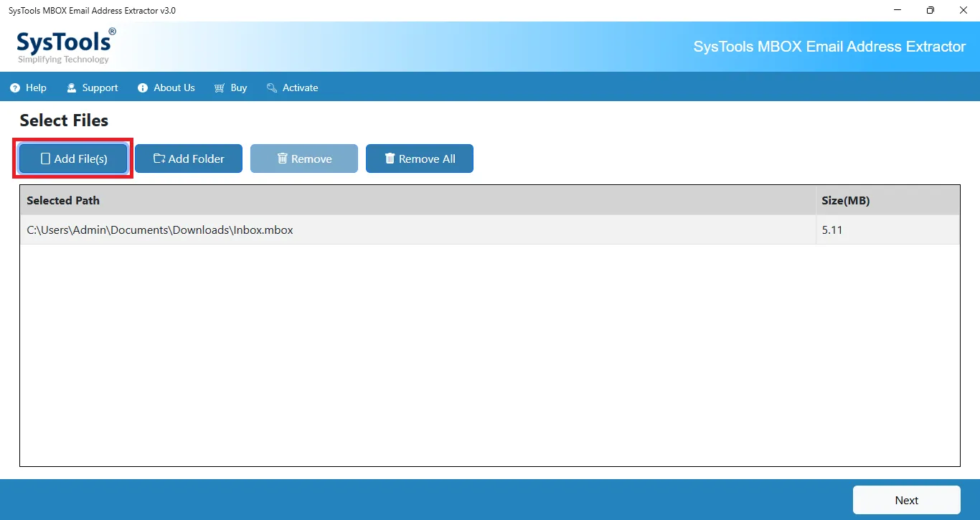Click the trash icon on Remove All
The height and width of the screenshot is (520, 980).
pyautogui.click(x=390, y=159)
